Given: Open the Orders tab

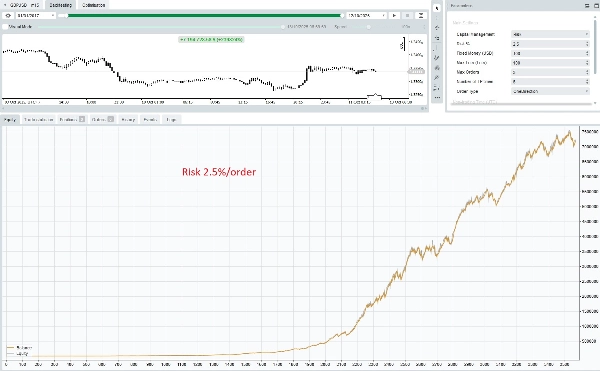Looking at the screenshot, I should pyautogui.click(x=102, y=119).
